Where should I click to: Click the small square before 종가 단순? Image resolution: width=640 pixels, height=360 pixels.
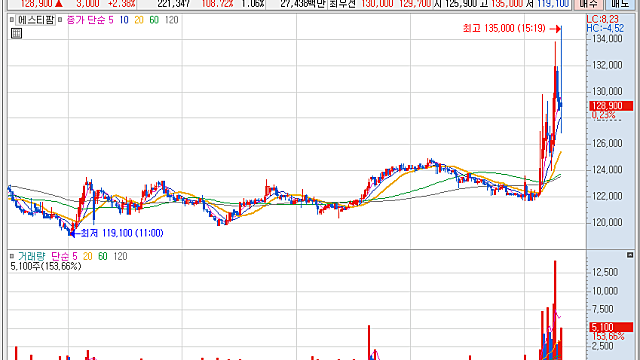(x=60, y=20)
